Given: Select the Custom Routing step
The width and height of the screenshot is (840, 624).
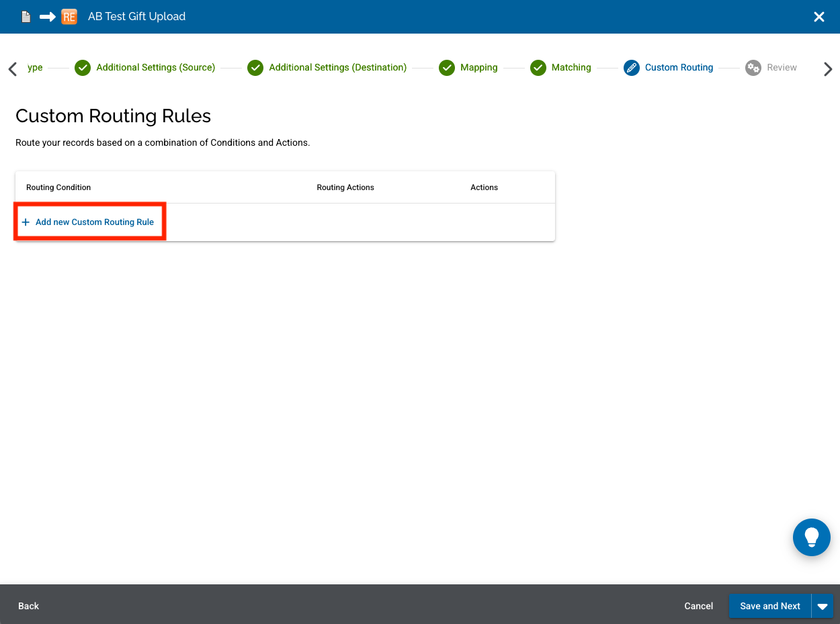Looking at the screenshot, I should click(x=679, y=67).
